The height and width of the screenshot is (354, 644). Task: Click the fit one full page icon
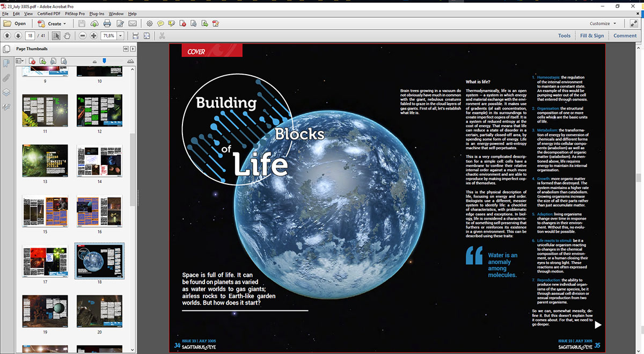[x=147, y=36]
